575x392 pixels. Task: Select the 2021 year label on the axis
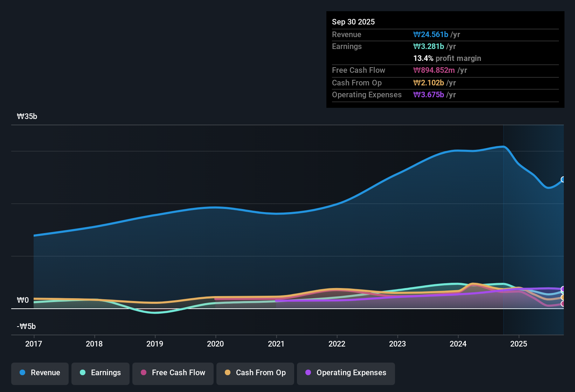coord(276,344)
